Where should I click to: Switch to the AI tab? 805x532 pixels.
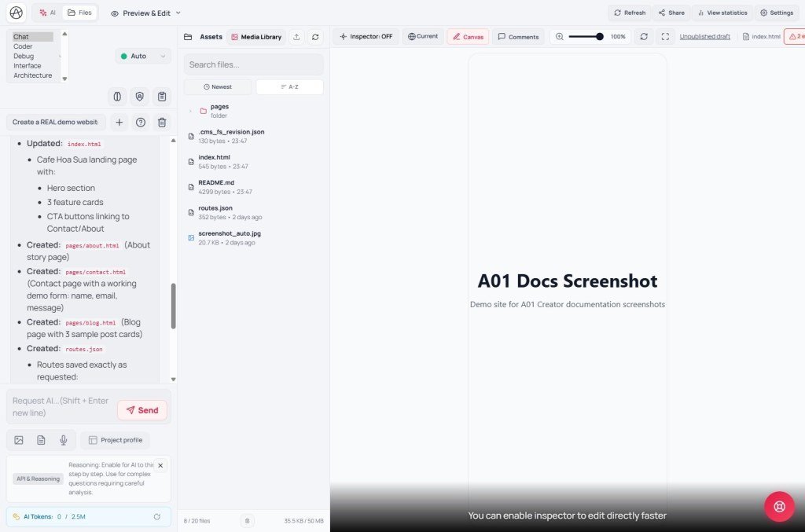point(47,13)
